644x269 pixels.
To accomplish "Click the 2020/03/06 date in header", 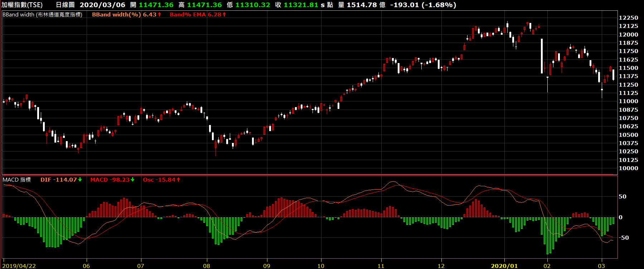I will 102,5.
